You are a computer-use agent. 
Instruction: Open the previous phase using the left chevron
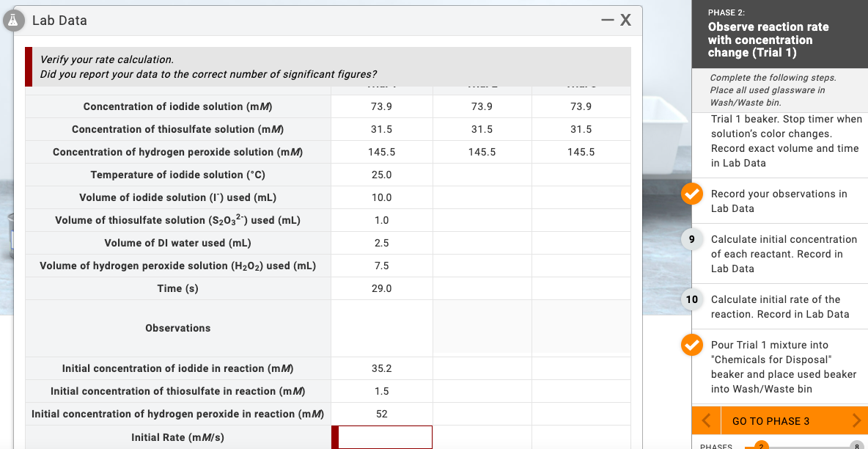pyautogui.click(x=705, y=420)
